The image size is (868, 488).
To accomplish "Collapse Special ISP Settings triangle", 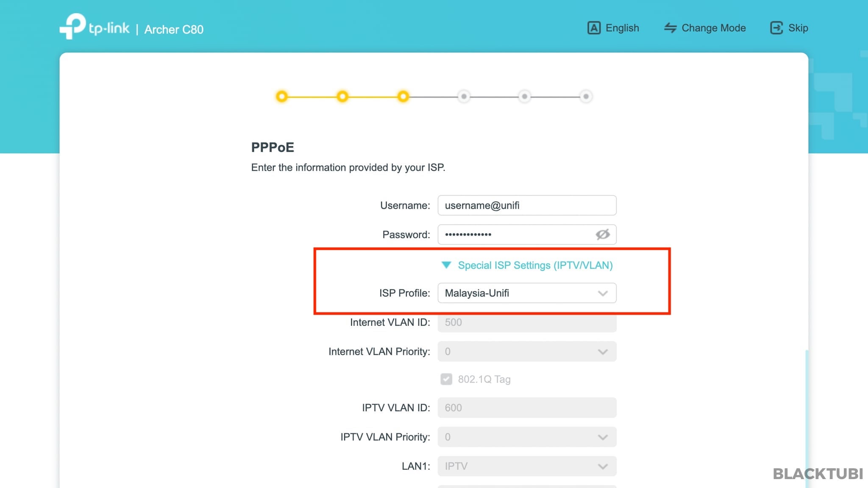I will (x=446, y=265).
